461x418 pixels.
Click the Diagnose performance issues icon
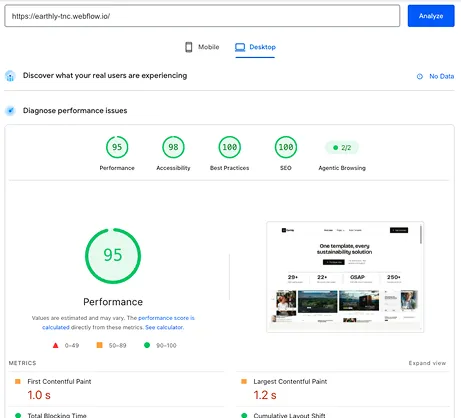pos(10,110)
